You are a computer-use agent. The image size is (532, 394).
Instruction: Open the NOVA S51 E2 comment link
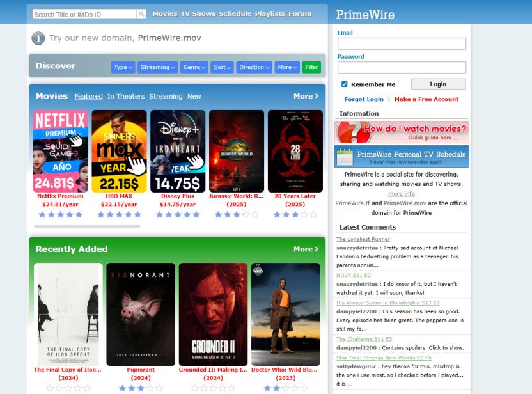[x=353, y=276]
